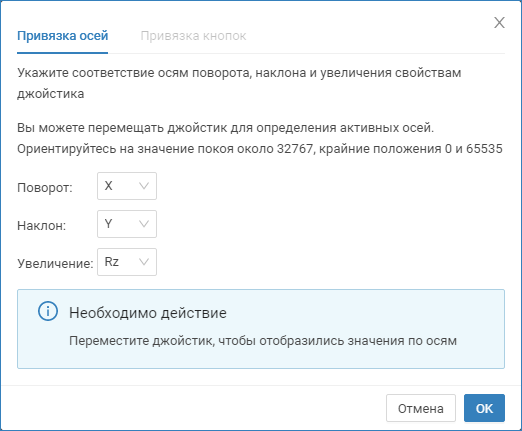Click the Укажите соответствие осям instruction text
522x431 pixels.
point(239,83)
